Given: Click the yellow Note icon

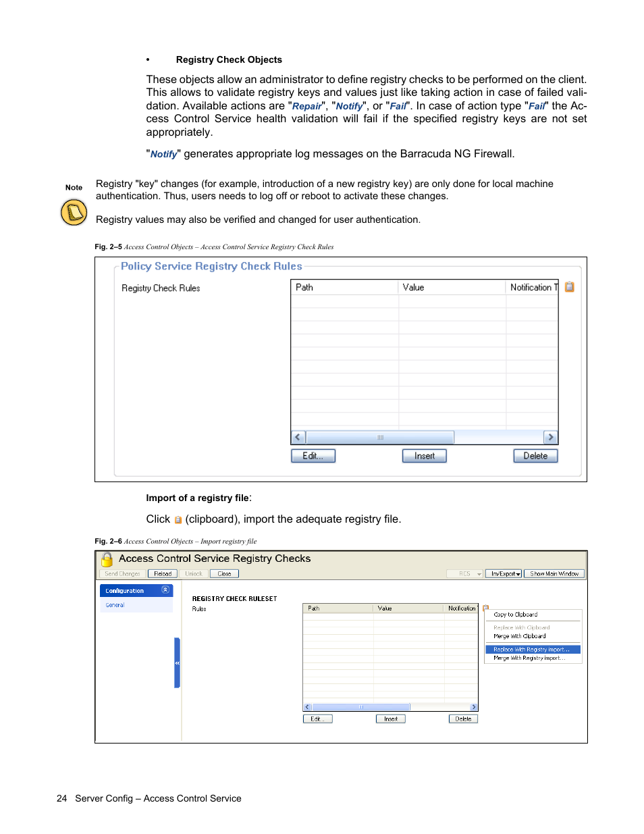Looking at the screenshot, I should click(x=74, y=212).
